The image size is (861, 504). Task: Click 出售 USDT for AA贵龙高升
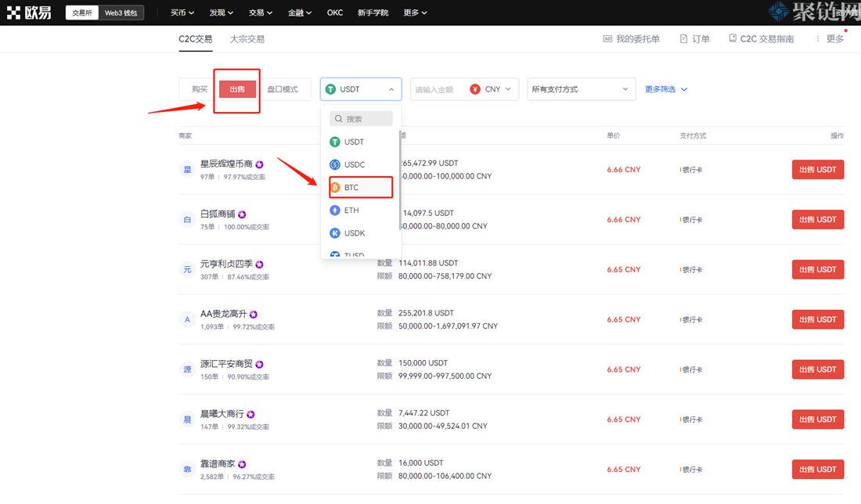[x=818, y=319]
